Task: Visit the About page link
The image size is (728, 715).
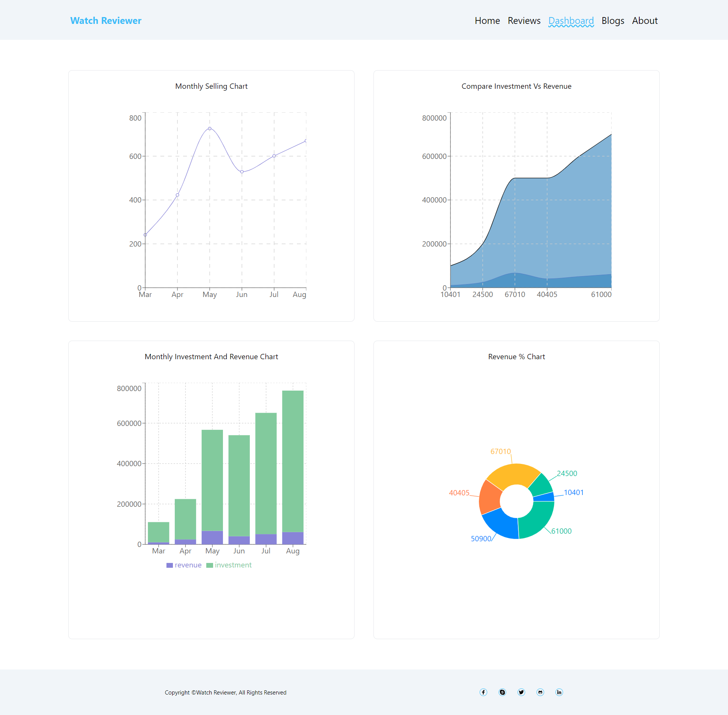Action: [645, 20]
